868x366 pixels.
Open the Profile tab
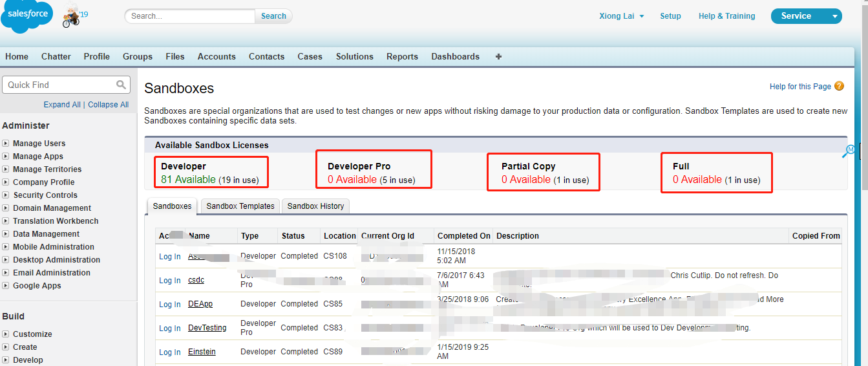pos(97,56)
